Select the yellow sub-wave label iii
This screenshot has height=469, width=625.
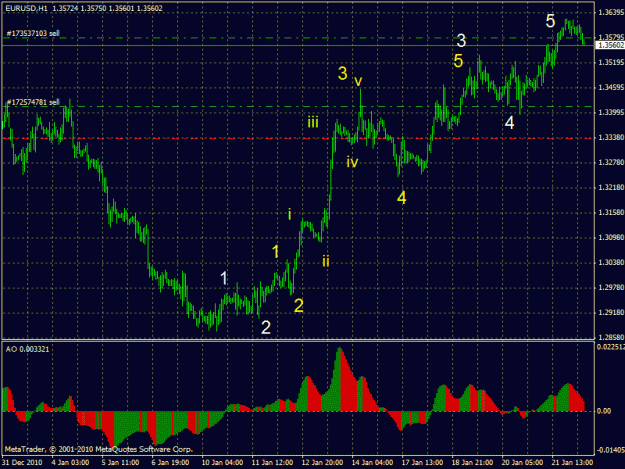(x=313, y=122)
